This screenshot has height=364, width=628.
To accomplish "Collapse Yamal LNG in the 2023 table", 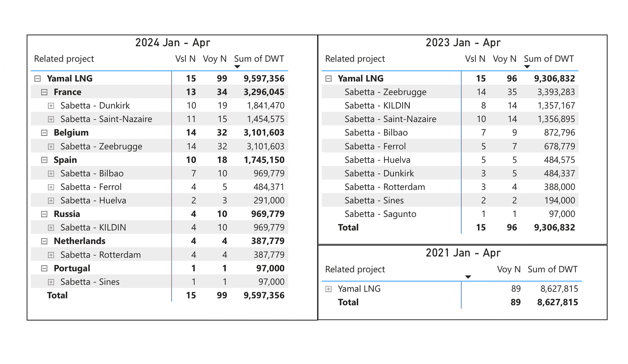I will [328, 78].
